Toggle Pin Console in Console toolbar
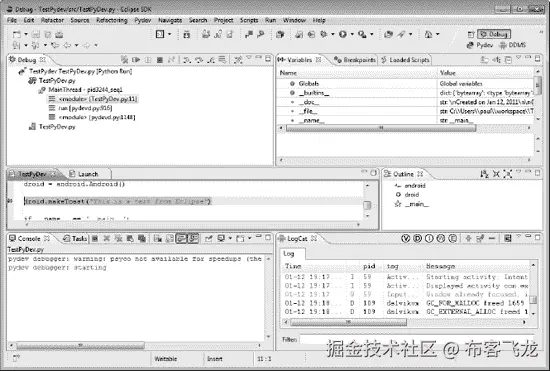Screen dimensions: 550x371 209,239
